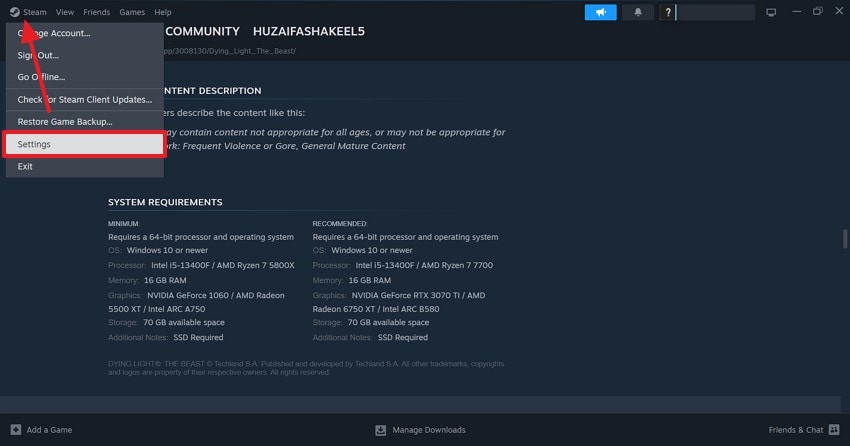Open the View menu
The width and height of the screenshot is (850, 446).
coord(65,12)
